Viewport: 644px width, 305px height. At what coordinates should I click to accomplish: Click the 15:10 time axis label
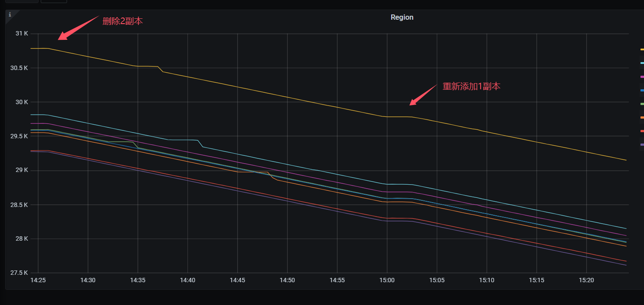[x=487, y=280]
